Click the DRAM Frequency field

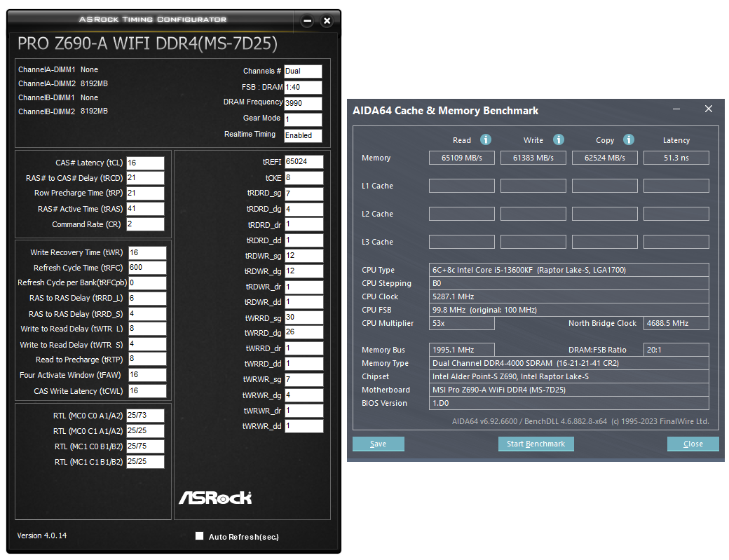coord(303,103)
